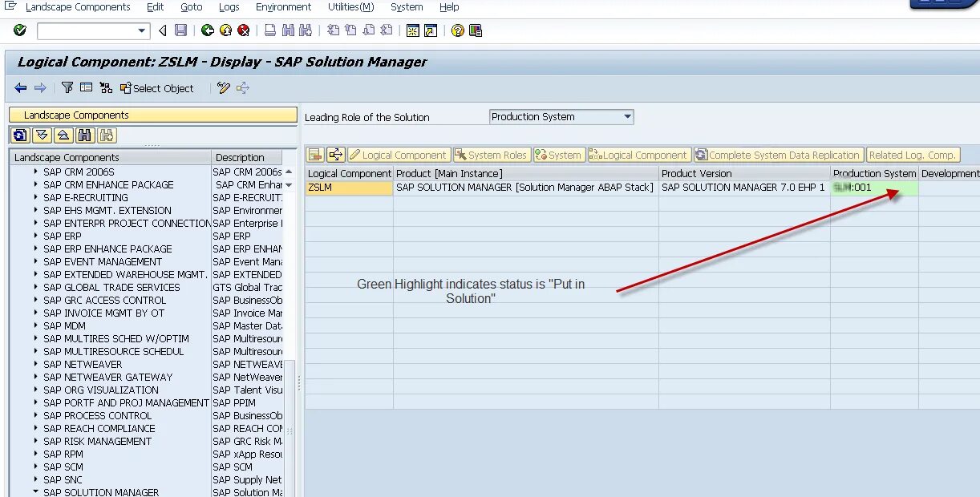The width and height of the screenshot is (980, 497).
Task: Select the ZSLM logical component cell
Action: (x=349, y=188)
